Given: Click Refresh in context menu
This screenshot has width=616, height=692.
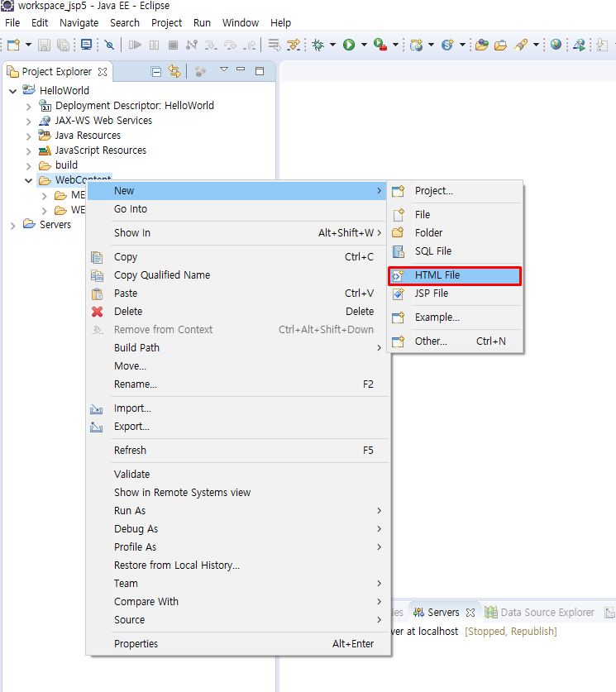Looking at the screenshot, I should (x=237, y=451).
